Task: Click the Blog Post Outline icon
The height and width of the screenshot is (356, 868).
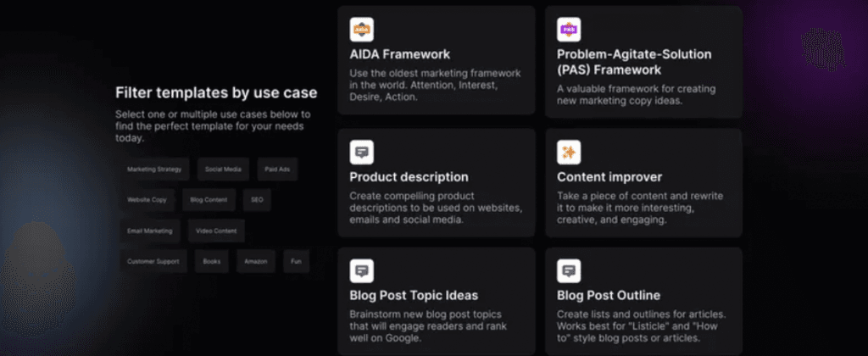Action: [569, 270]
